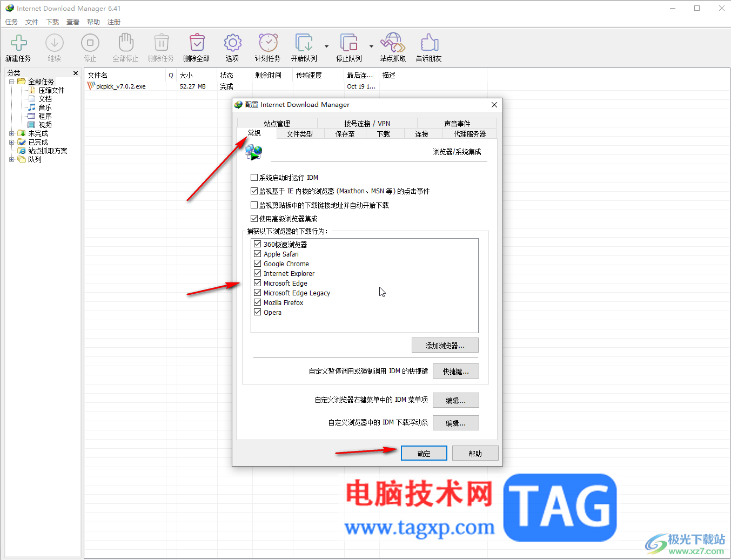Select the 音乐 category in the tree
Viewport: 731px width, 560px height.
coord(45,107)
